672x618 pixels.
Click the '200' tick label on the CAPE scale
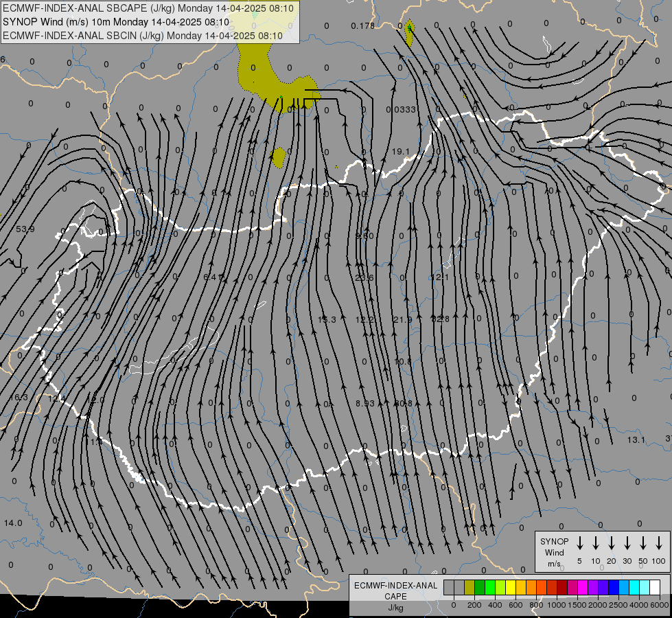coord(474,605)
